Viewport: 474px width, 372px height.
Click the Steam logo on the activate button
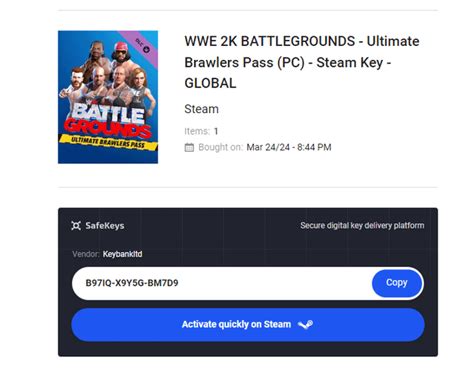305,324
